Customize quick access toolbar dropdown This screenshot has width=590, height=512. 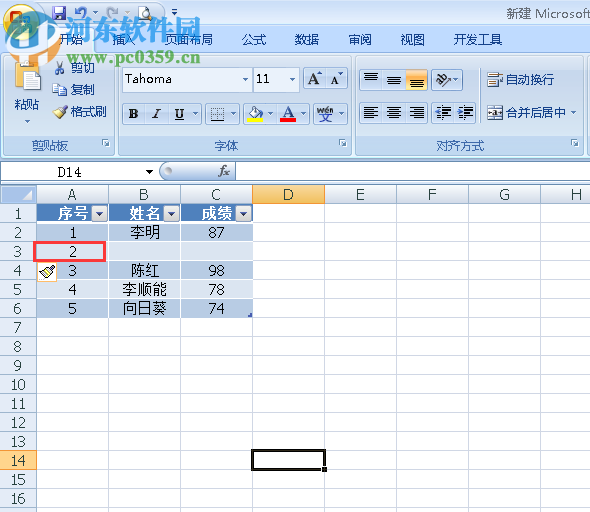click(174, 12)
